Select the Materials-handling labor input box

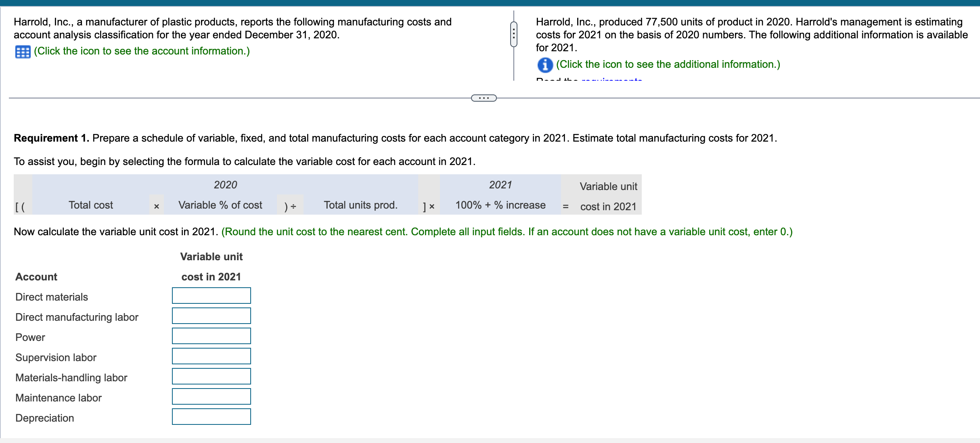211,376
